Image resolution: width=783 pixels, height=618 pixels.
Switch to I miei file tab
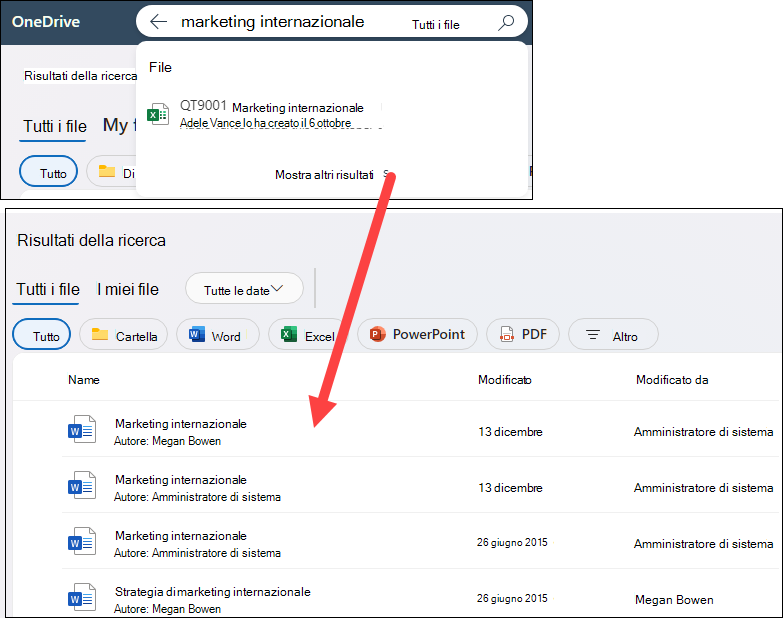(128, 290)
